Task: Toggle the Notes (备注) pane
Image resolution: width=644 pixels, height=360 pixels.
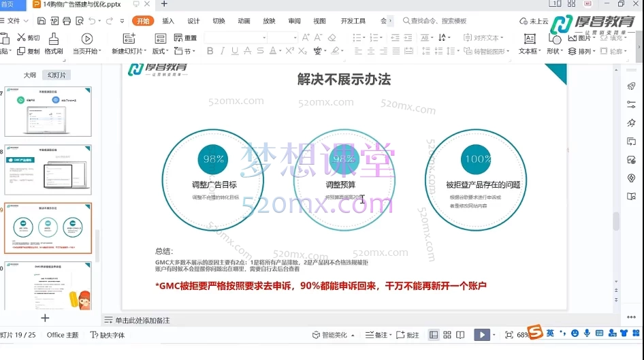Action: pos(378,335)
